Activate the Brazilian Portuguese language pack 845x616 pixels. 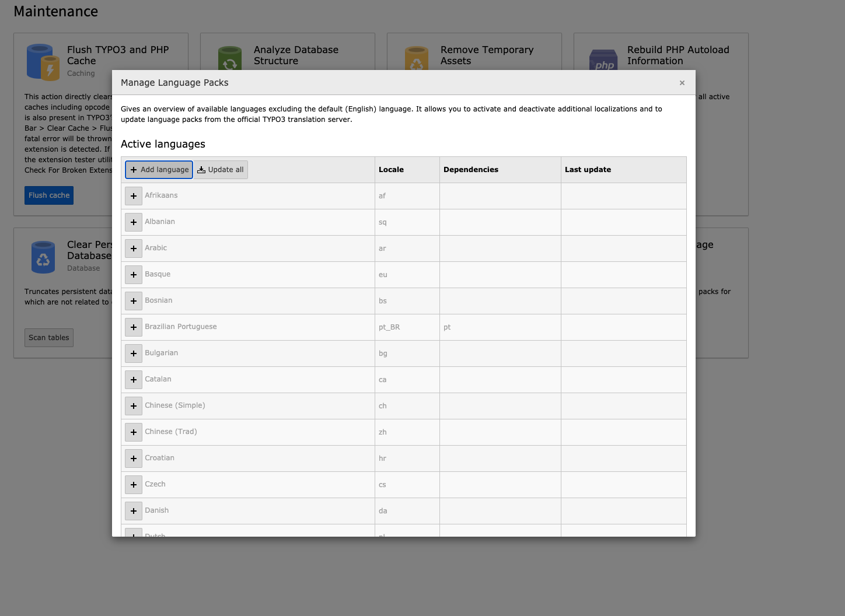coord(133,327)
